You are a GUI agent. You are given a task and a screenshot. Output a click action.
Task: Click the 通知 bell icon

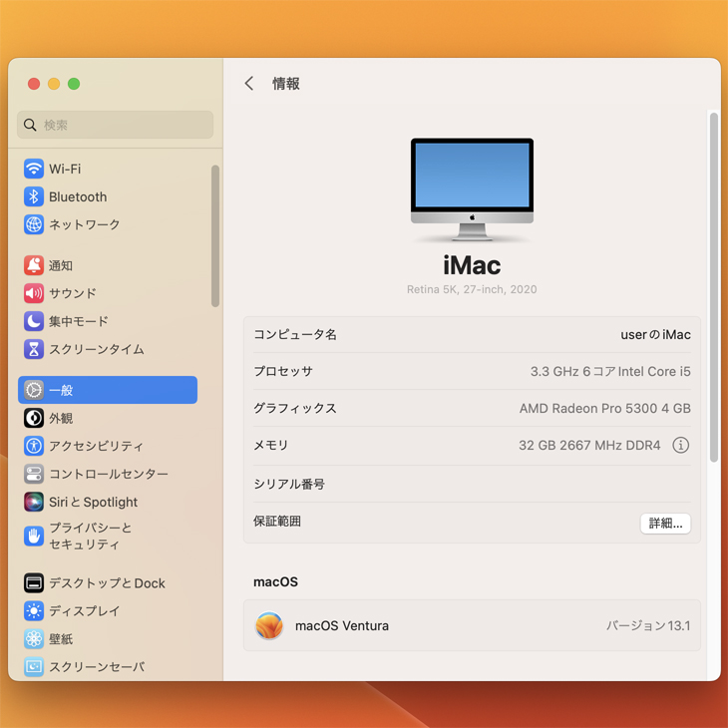(34, 265)
